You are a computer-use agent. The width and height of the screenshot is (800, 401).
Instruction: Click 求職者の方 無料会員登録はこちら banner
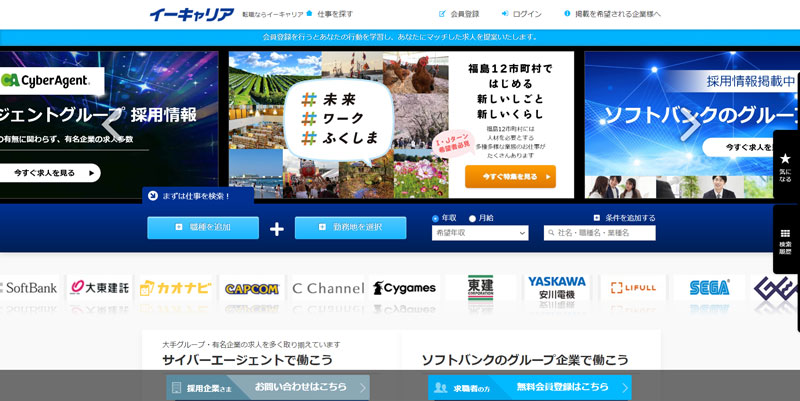530,388
